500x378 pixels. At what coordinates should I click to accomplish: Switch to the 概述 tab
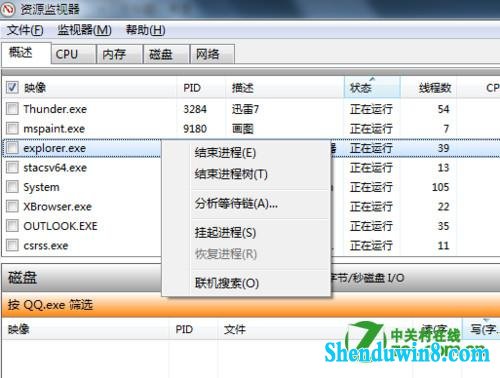pyautogui.click(x=26, y=53)
